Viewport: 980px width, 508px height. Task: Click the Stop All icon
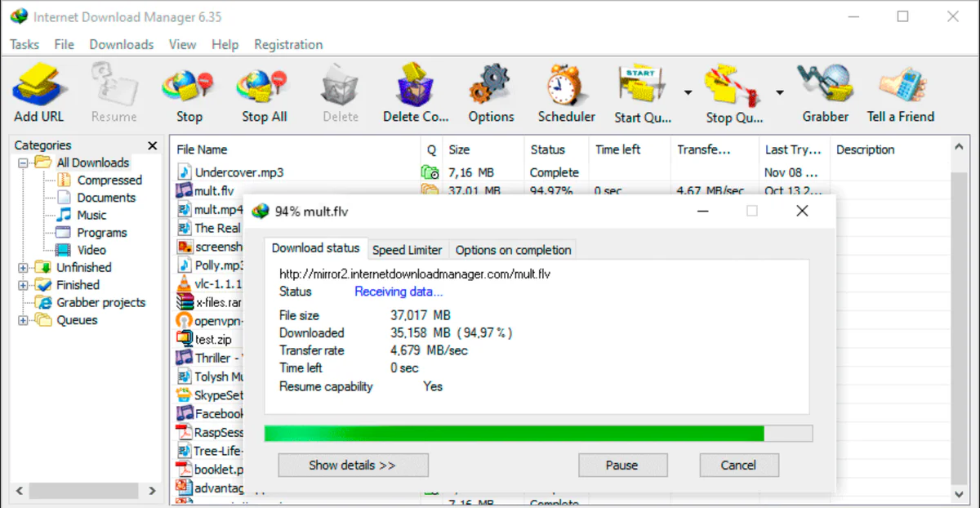261,86
